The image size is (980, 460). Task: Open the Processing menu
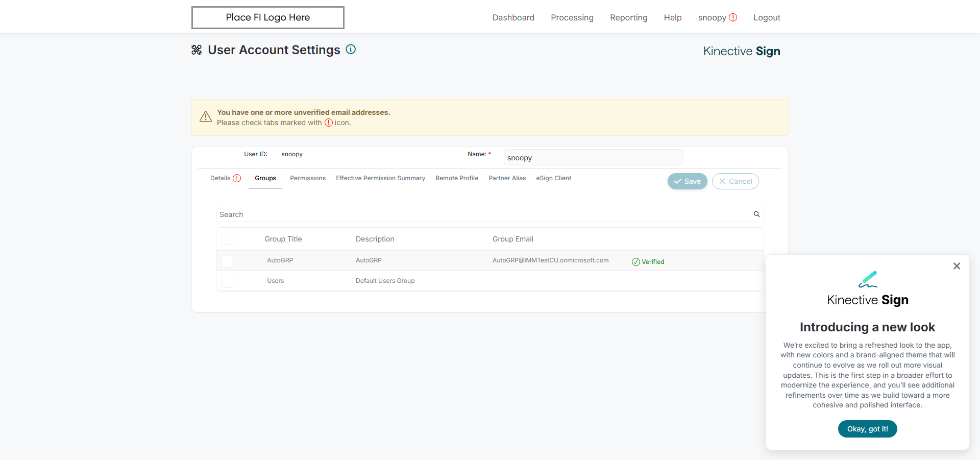(572, 17)
